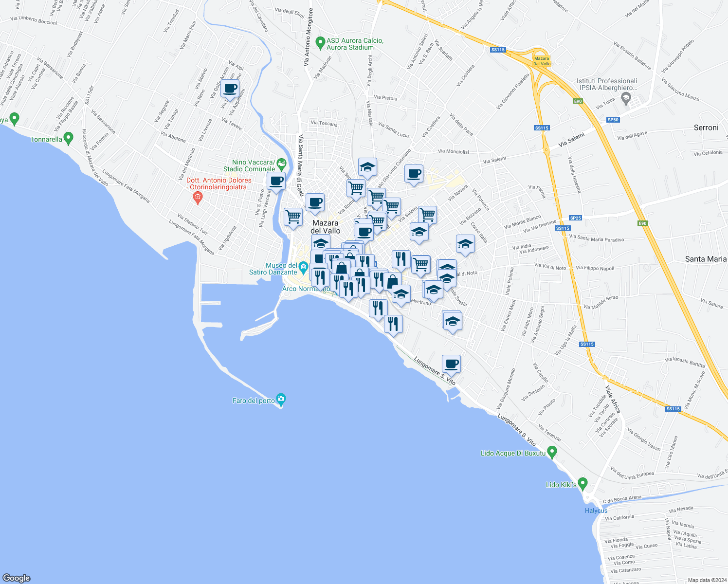
Task: Select the ASD Aurora Calcio, Aurora Stadium label
Action: coord(355,44)
